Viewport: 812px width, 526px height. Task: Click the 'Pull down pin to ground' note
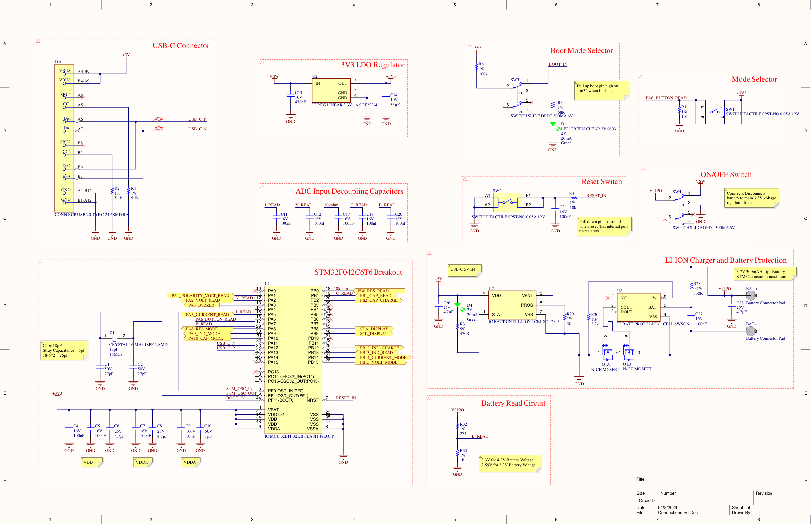[604, 227]
